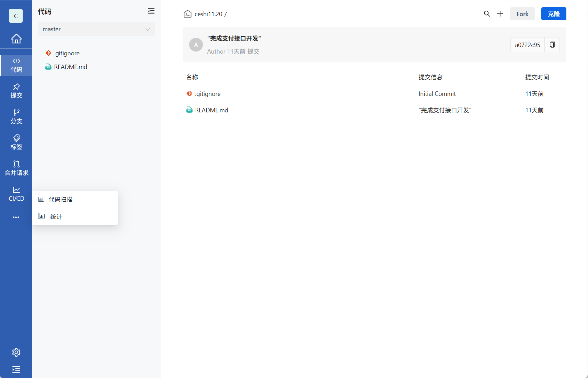The height and width of the screenshot is (378, 588).
Task: Open the home icon in sidebar
Action: [16, 39]
